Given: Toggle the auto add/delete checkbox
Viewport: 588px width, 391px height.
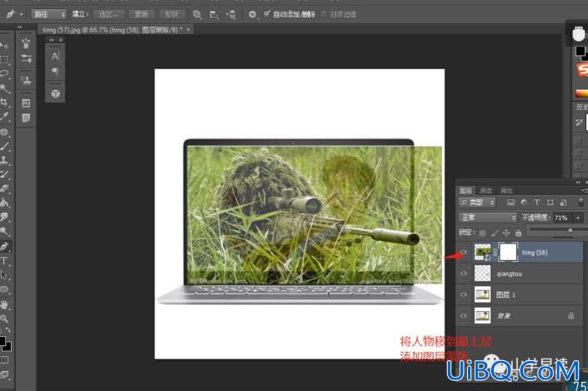Looking at the screenshot, I should 267,14.
